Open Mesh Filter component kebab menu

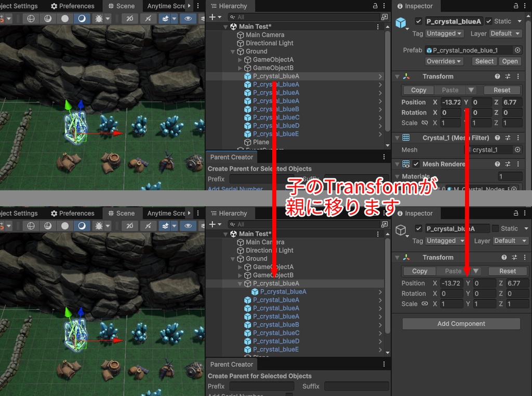tap(518, 138)
